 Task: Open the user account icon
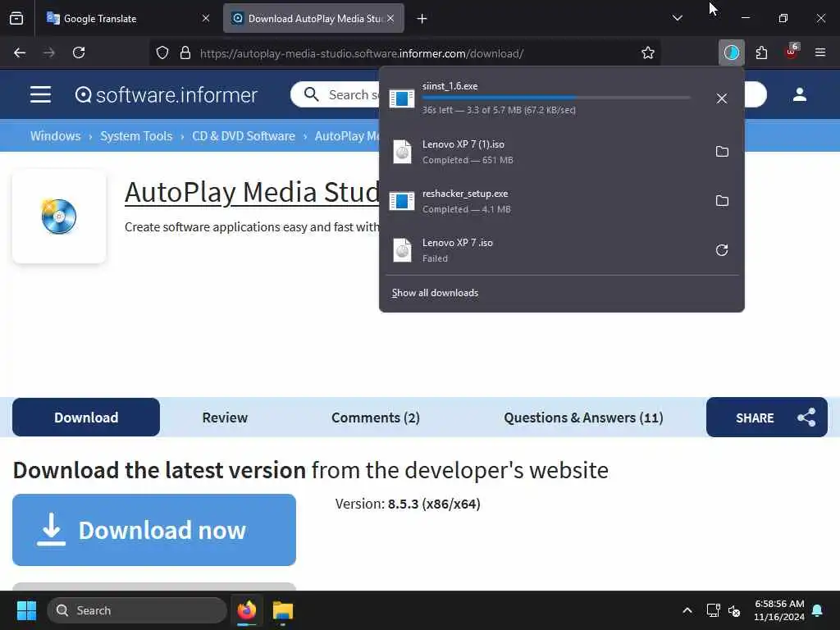799,95
